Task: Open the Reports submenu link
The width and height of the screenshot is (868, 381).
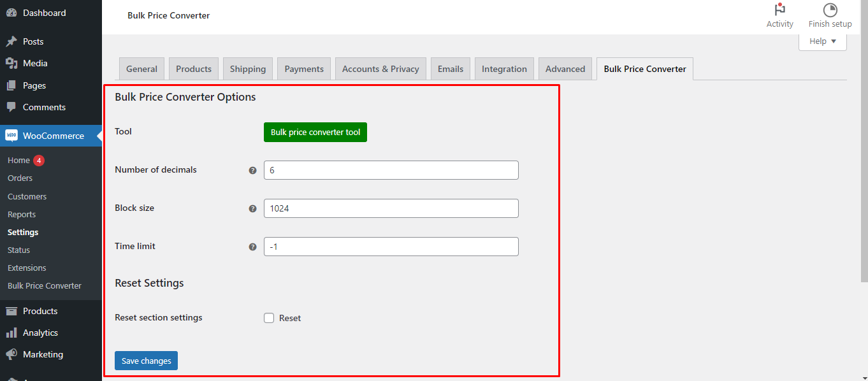Action: click(22, 214)
